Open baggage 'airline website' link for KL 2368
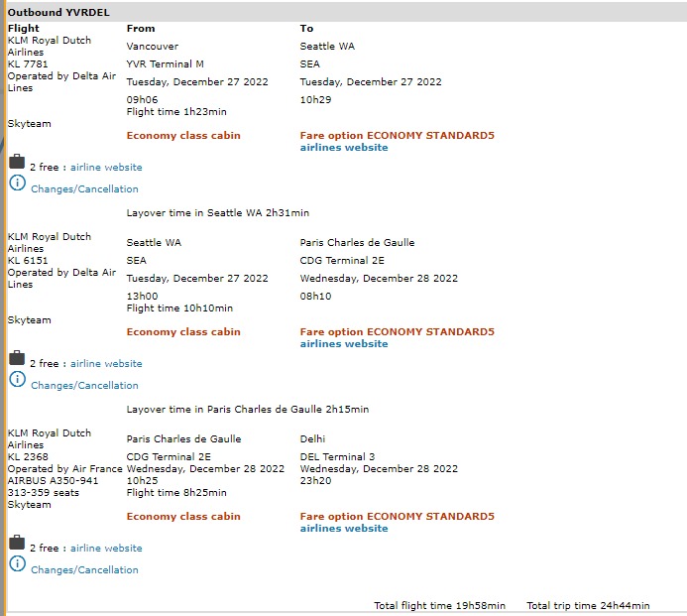The width and height of the screenshot is (687, 616). [106, 549]
